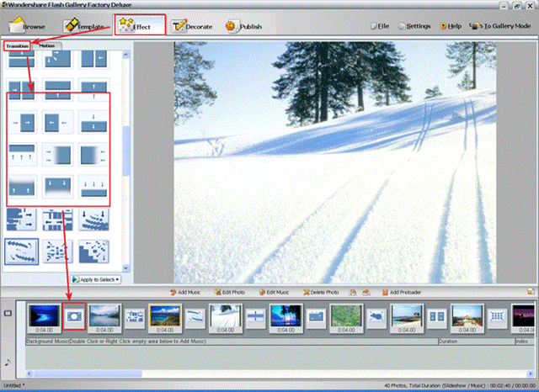Choose the fade-from-left gradient transition
The height and width of the screenshot is (392, 539).
point(57,154)
